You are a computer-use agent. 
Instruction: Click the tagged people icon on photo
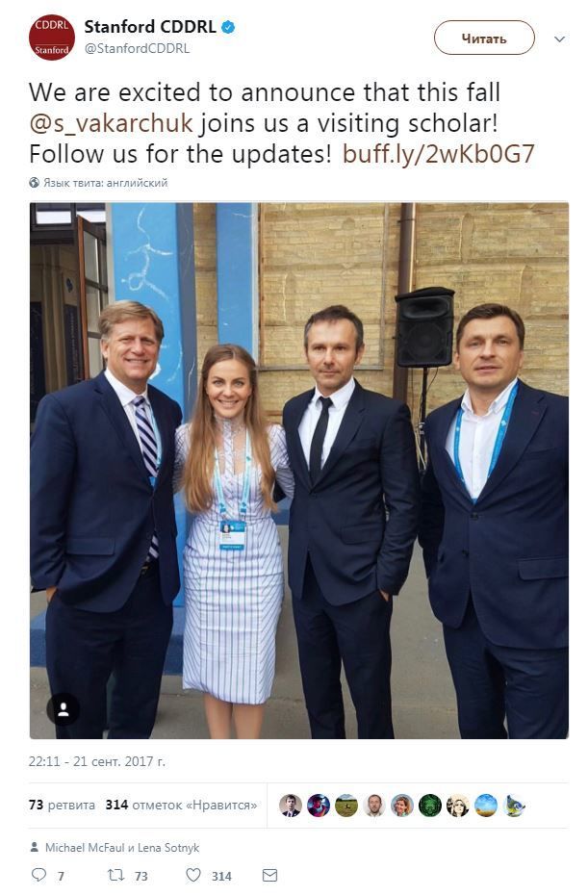pyautogui.click(x=63, y=709)
